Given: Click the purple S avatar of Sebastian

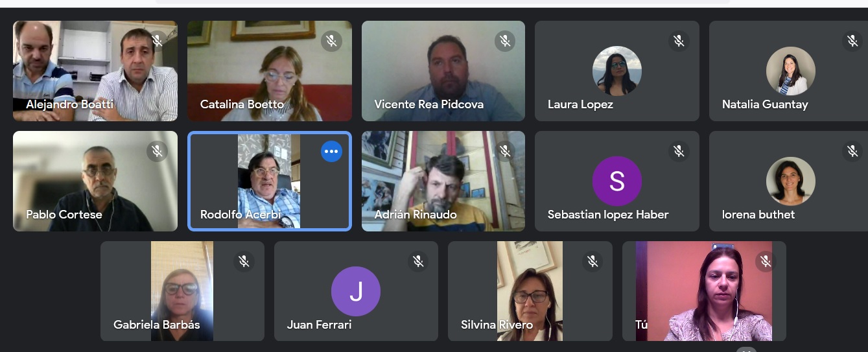Looking at the screenshot, I should tap(617, 182).
